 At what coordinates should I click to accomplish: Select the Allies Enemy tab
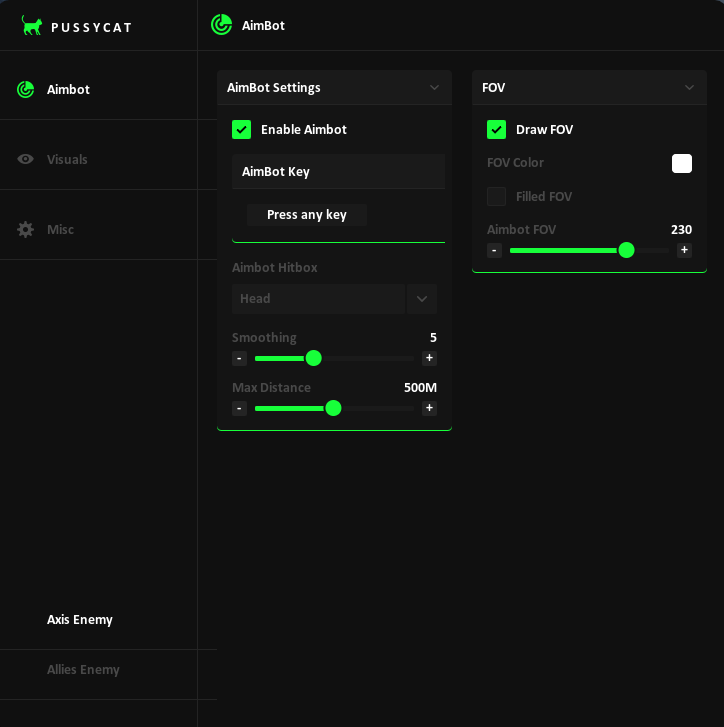pyautogui.click(x=83, y=669)
